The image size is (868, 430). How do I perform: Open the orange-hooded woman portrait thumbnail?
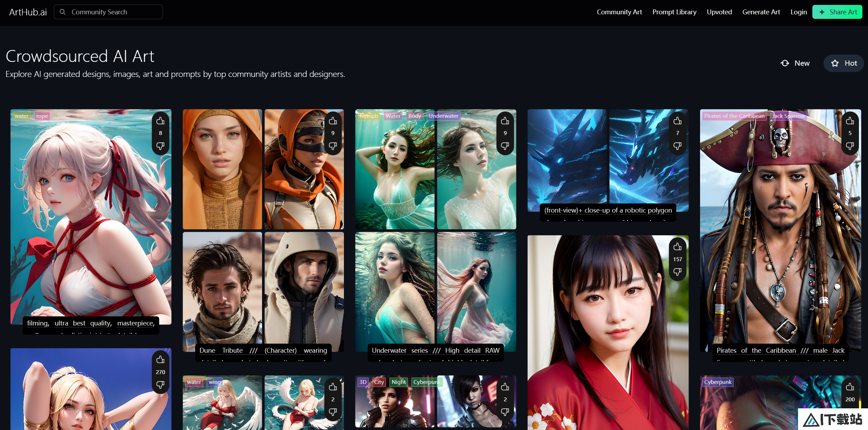pos(222,169)
